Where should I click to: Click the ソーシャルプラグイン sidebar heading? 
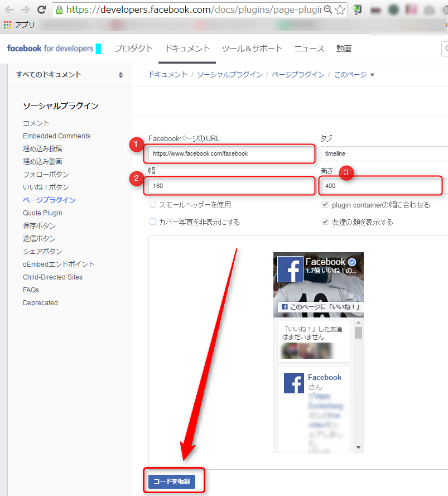pyautogui.click(x=60, y=106)
